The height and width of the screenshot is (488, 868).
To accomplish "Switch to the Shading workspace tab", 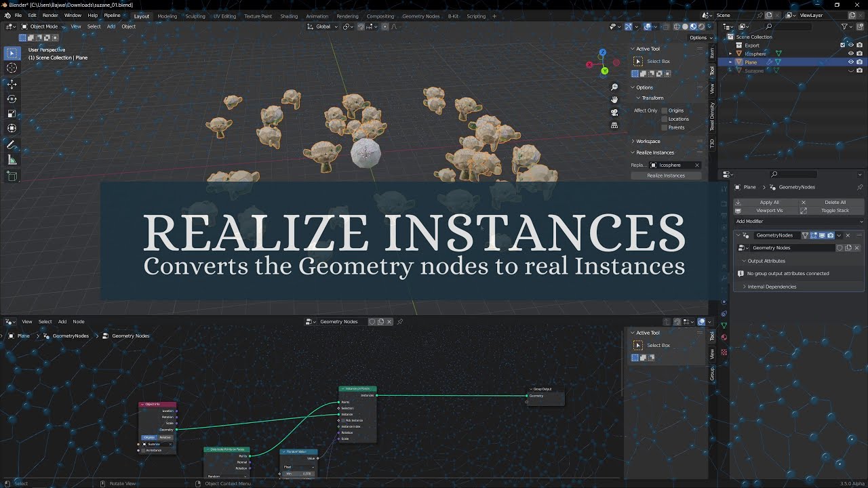I will [x=289, y=16].
